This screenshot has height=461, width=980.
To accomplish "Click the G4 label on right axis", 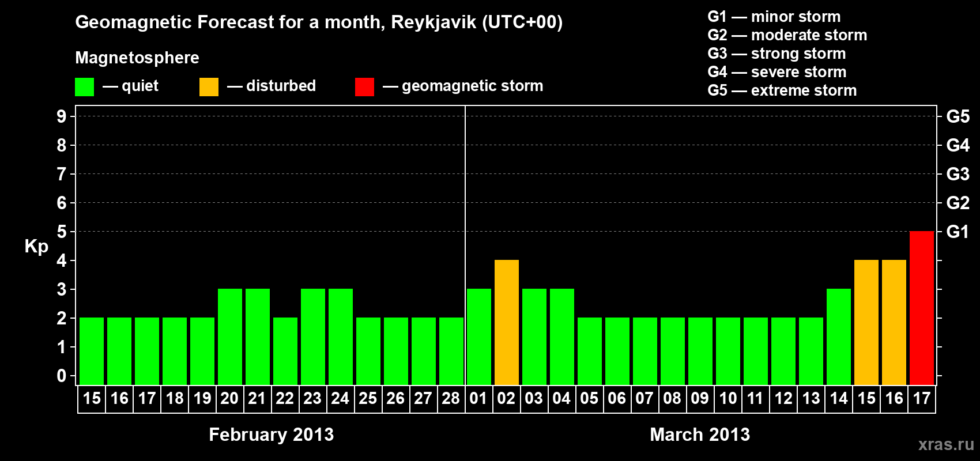I will tap(958, 145).
